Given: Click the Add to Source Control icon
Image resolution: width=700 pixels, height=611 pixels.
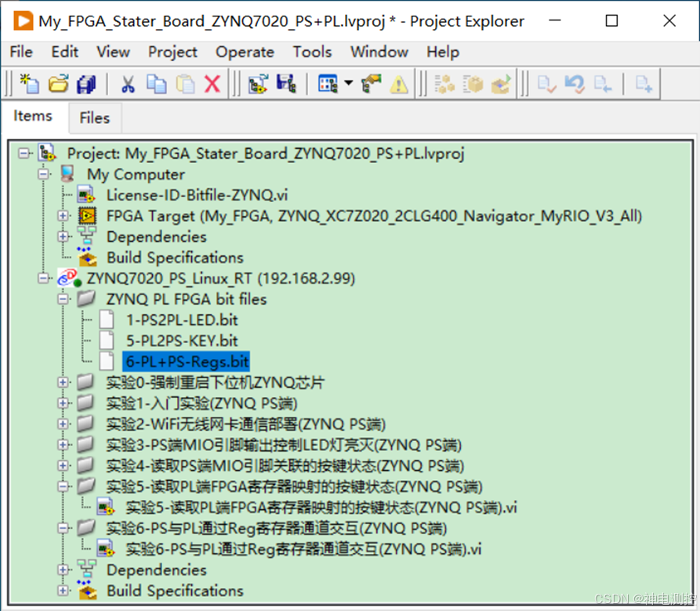Looking at the screenshot, I should [644, 83].
